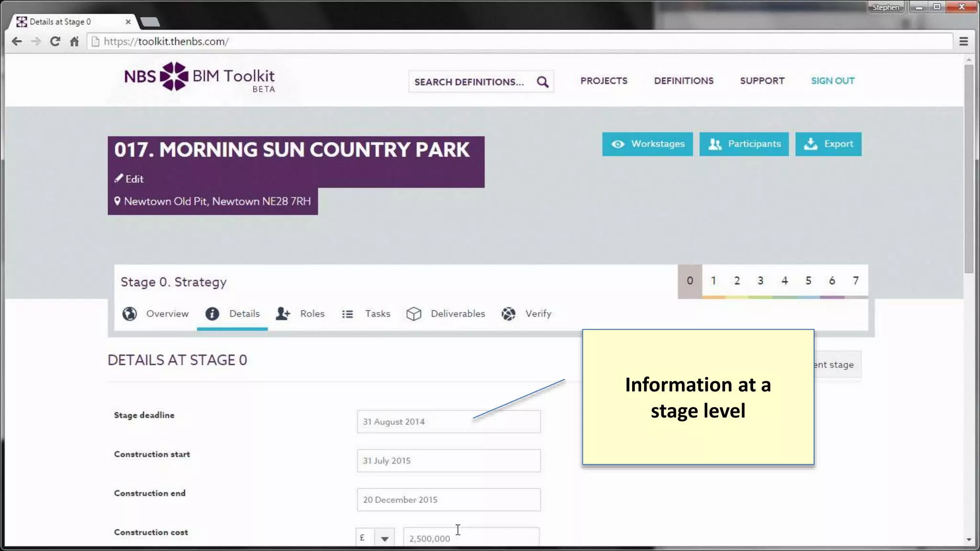Click the vertical page scrollbar
Viewport: 980px width, 551px height.
(x=969, y=169)
